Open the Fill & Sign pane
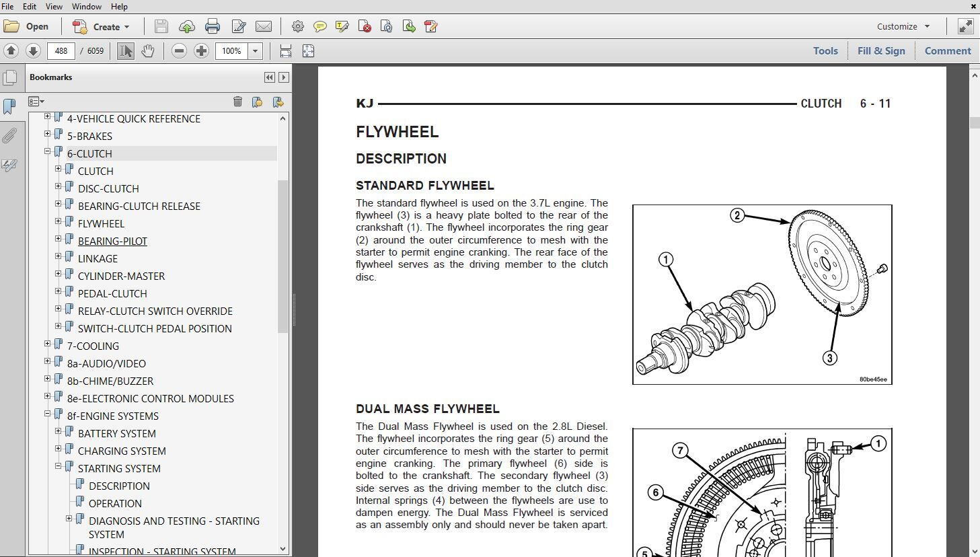980x557 pixels. pos(881,51)
